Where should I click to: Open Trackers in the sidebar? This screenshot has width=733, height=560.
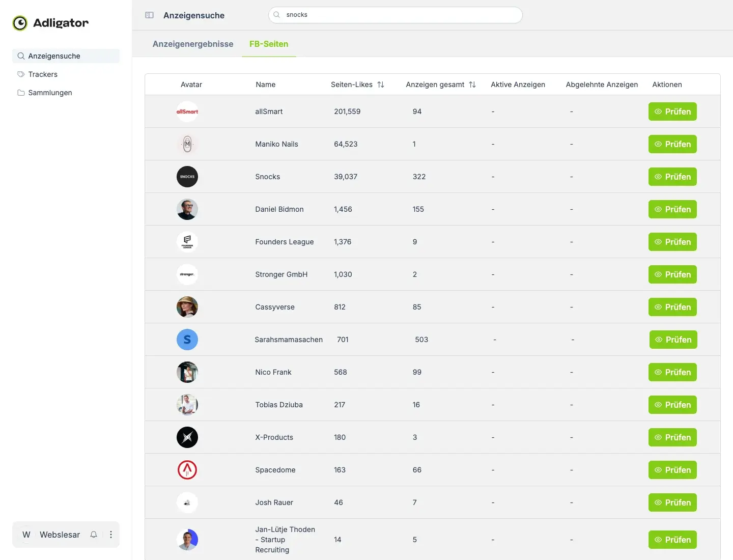coord(66,74)
